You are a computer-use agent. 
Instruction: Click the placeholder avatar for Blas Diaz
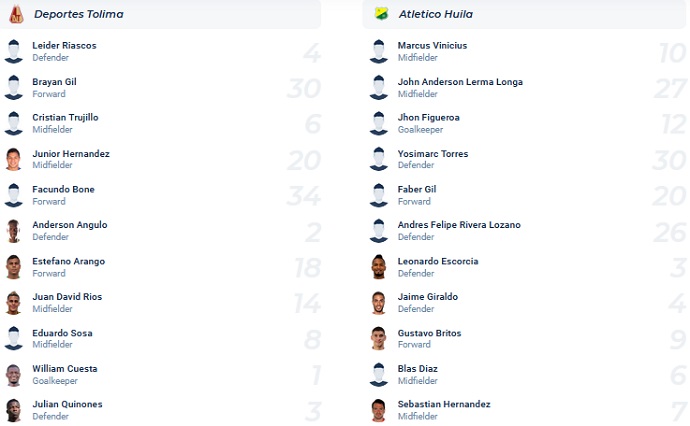point(379,375)
